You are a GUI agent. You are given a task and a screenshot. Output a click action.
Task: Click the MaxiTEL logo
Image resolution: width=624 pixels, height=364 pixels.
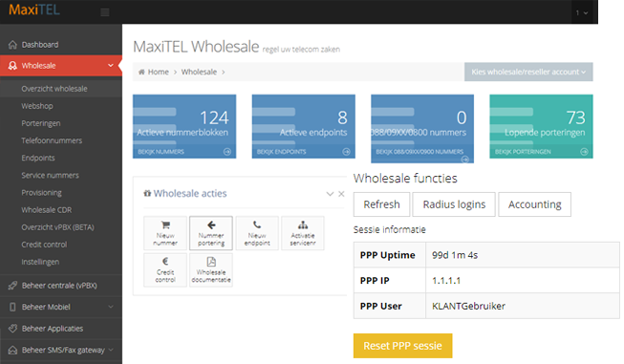point(34,10)
